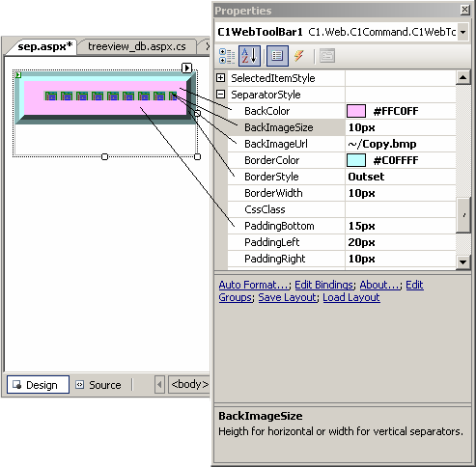Collapse the SeparatorStyle property group
The height and width of the screenshot is (467, 476).
[221, 95]
